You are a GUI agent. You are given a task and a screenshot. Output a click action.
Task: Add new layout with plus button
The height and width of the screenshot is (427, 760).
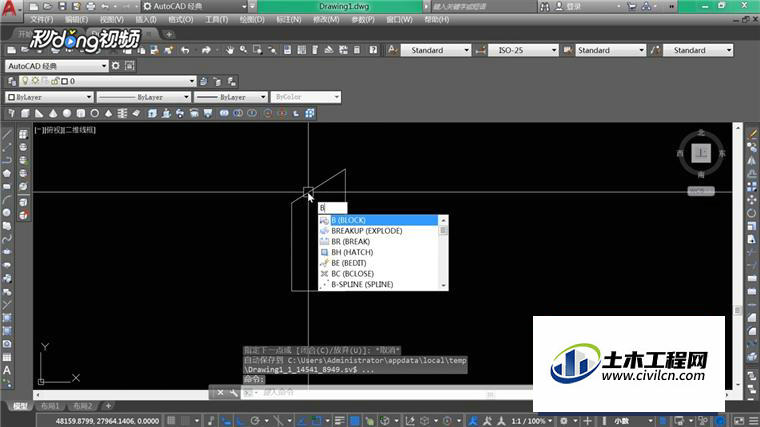[x=108, y=406]
